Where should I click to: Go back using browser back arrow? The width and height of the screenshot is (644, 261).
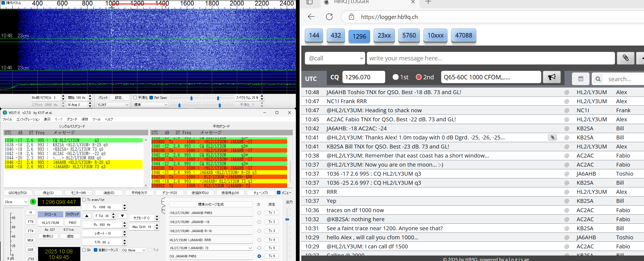tap(311, 17)
